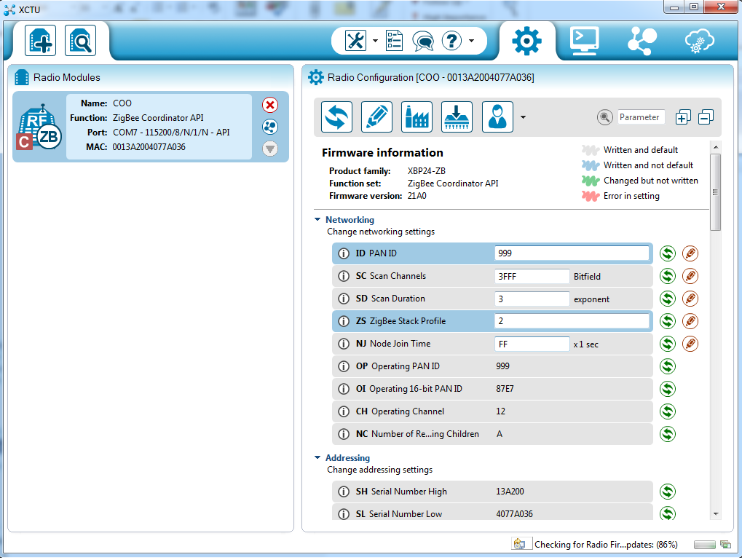Click the settings list vertical scrollbar
The width and height of the screenshot is (742, 560).
point(715,192)
